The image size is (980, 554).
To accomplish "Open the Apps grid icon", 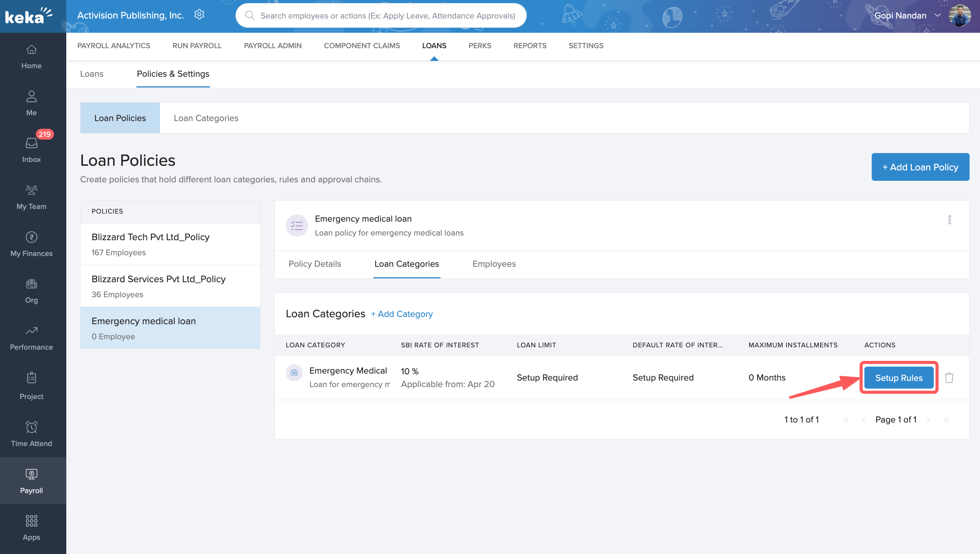I will pos(31,527).
